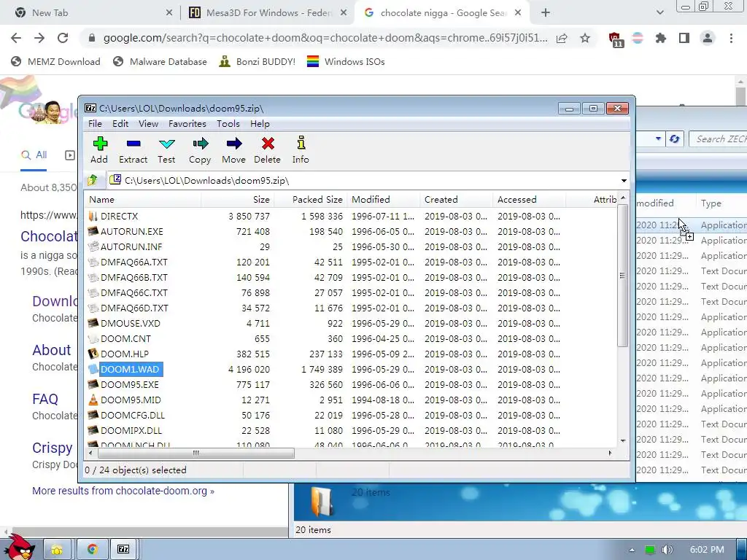
Task: Toggle the Chrome side panel icon
Action: click(684, 38)
